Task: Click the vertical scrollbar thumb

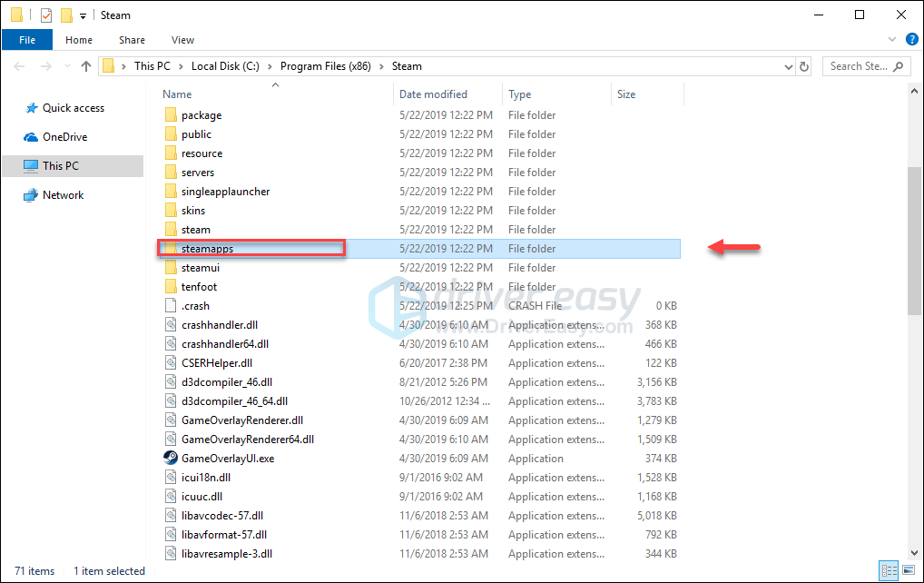Action: tap(914, 241)
